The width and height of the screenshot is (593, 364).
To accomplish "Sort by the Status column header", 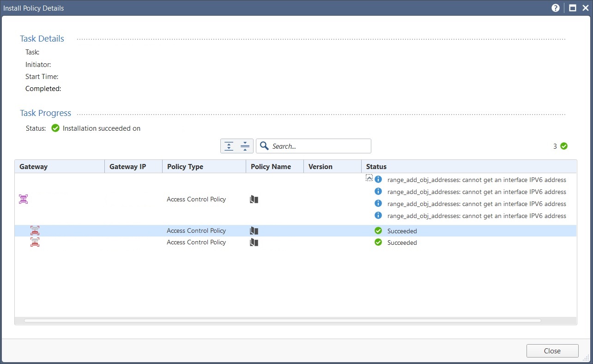I will coord(469,166).
